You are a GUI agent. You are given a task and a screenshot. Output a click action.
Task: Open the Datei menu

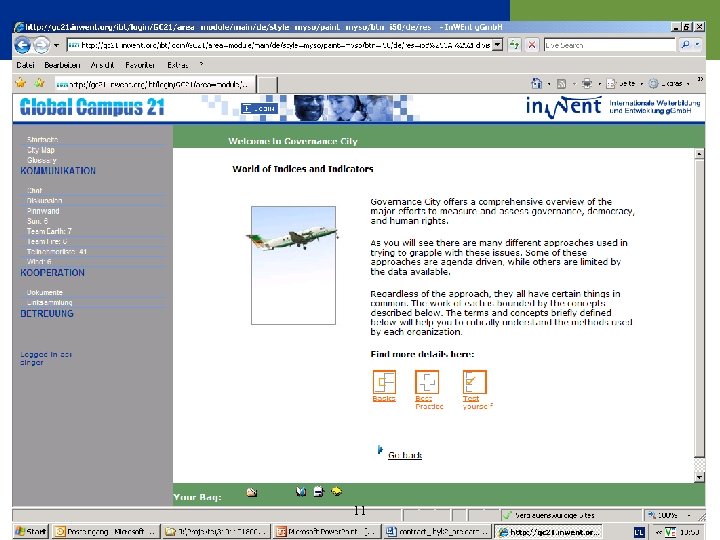(25, 65)
